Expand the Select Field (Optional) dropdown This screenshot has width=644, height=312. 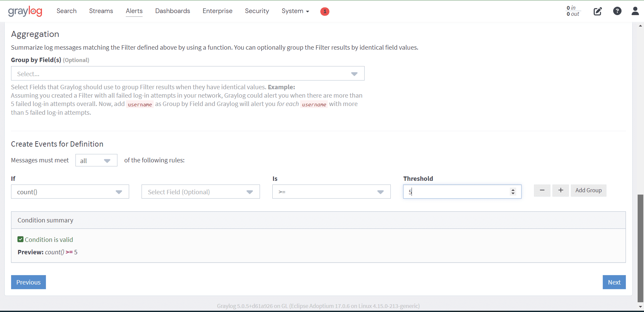point(200,192)
